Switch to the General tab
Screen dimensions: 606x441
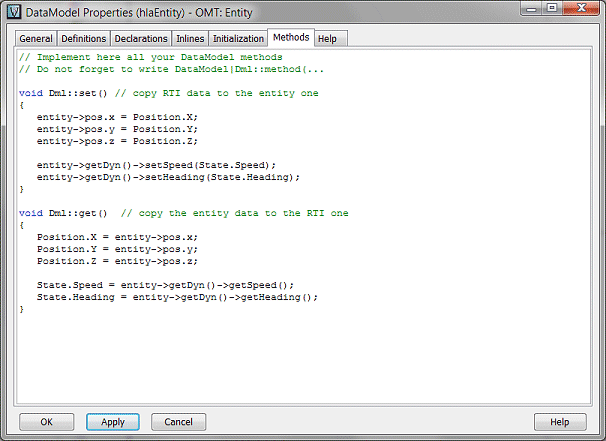pyautogui.click(x=35, y=38)
